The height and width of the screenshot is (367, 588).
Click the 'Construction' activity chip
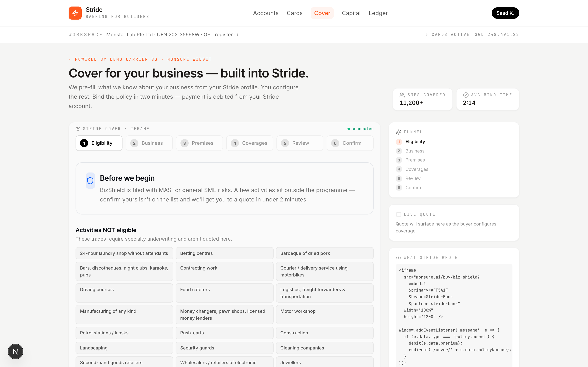[325, 333]
